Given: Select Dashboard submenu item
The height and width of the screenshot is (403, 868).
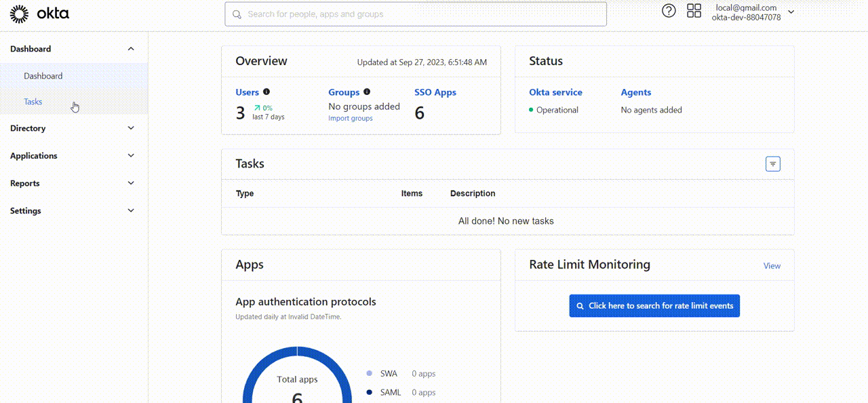Looking at the screenshot, I should pos(43,76).
